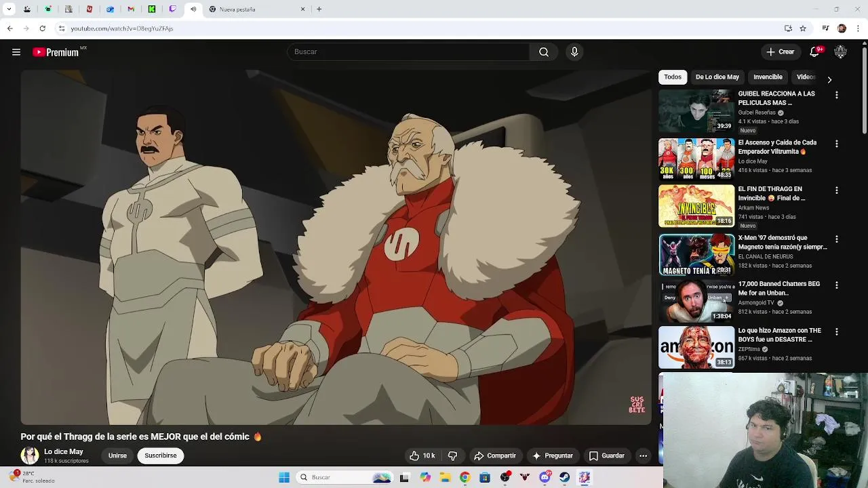Open X-Men '97 Magneto video thumbnail

pos(696,255)
